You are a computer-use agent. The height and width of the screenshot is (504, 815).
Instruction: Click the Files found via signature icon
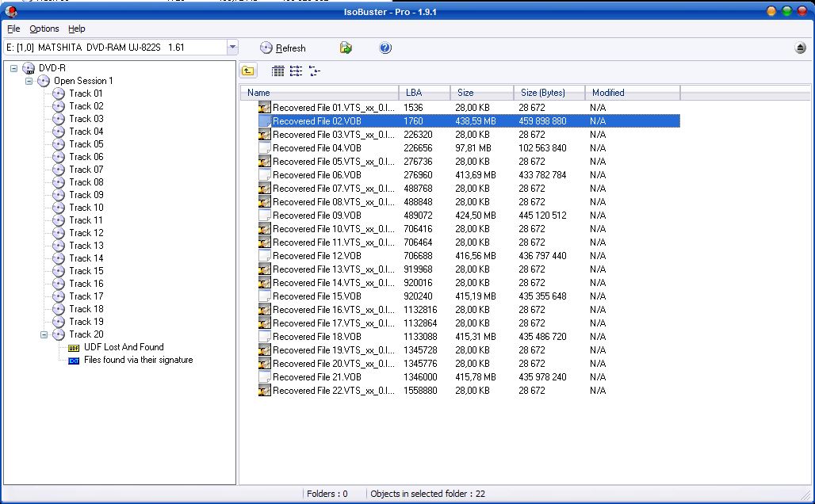(74, 360)
